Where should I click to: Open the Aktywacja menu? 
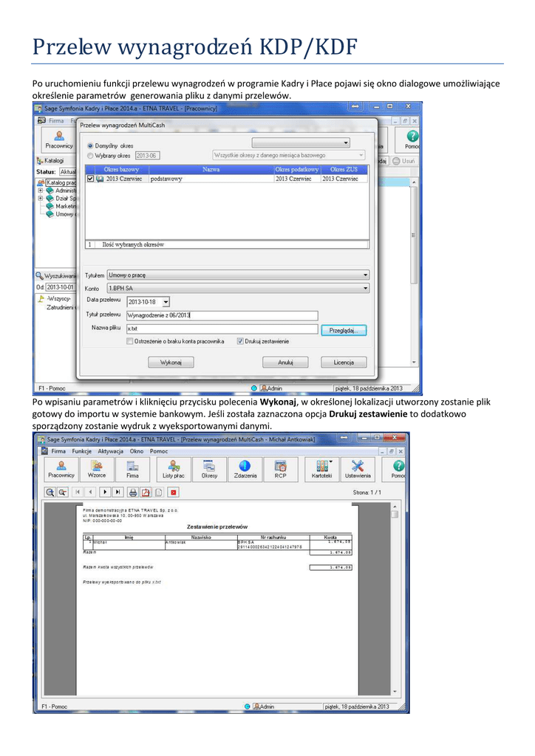110,451
